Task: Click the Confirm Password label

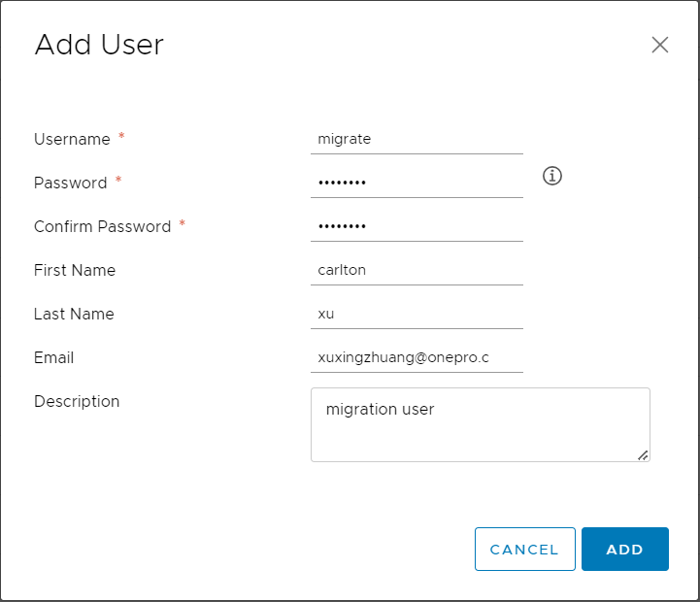Action: point(102,226)
